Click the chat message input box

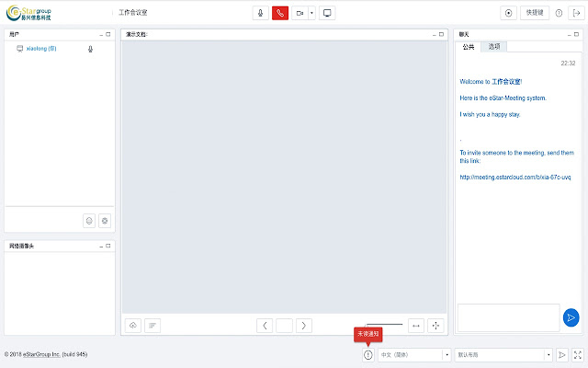[x=508, y=317]
